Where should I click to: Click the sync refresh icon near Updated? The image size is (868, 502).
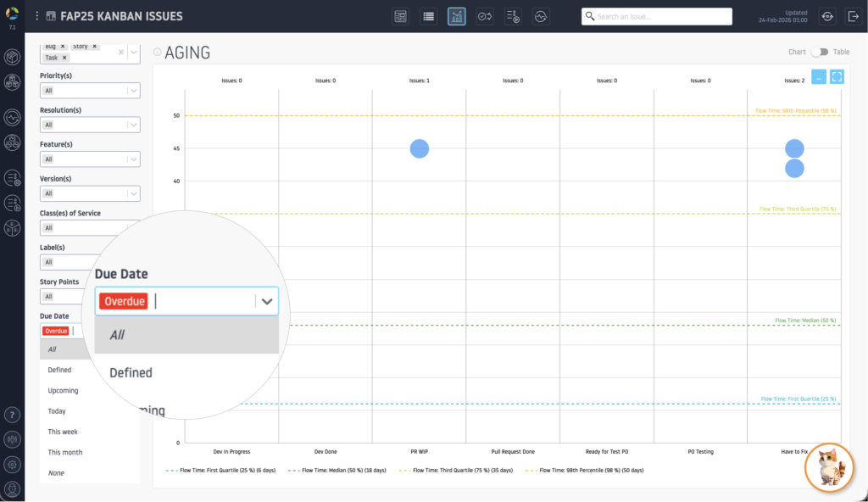827,16
